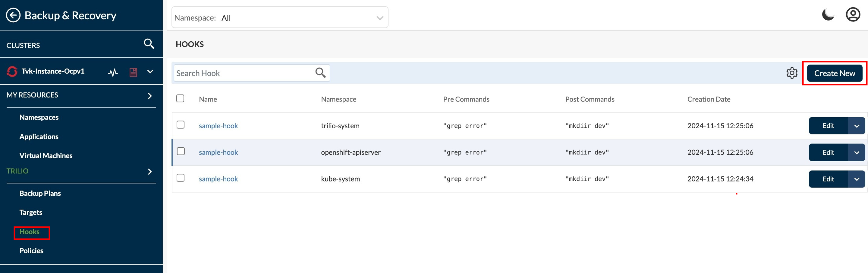Select the trilio-system sample-hook checkbox

click(x=181, y=125)
